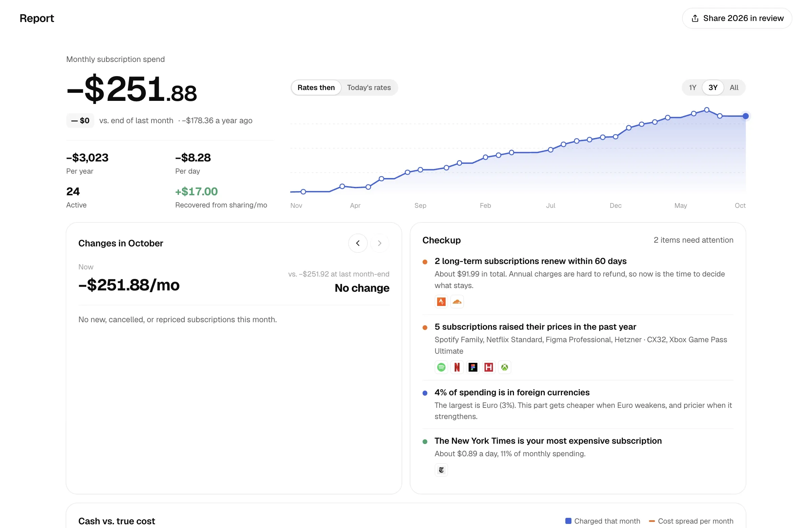Image resolution: width=812 pixels, height=528 pixels.
Task: Click the Cloudflare icon under renewals
Action: pyautogui.click(x=457, y=302)
